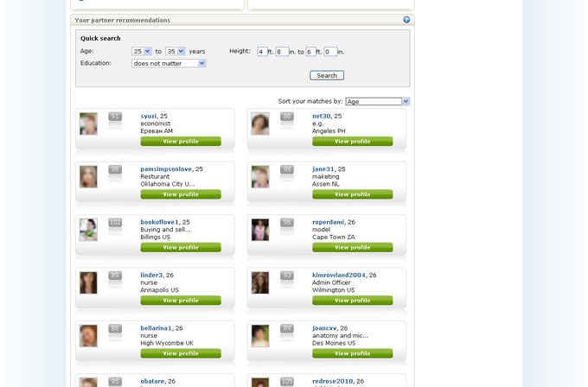
Task: Click the Search button
Action: (x=327, y=75)
